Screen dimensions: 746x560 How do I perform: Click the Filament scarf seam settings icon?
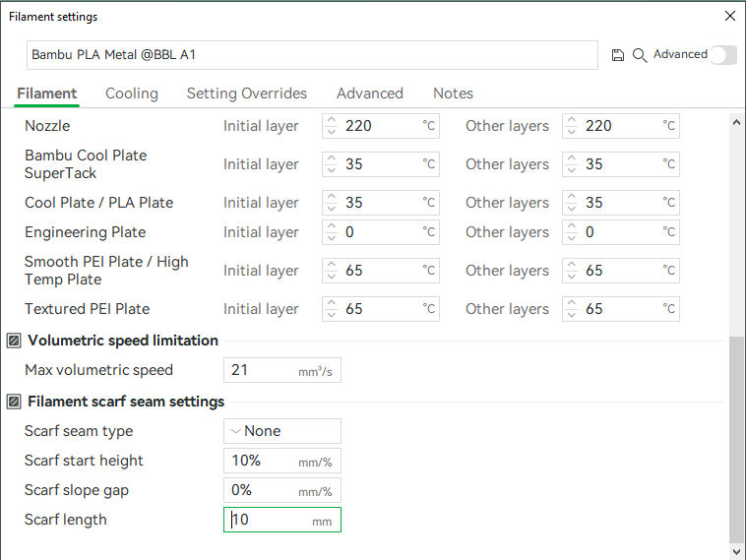point(14,402)
